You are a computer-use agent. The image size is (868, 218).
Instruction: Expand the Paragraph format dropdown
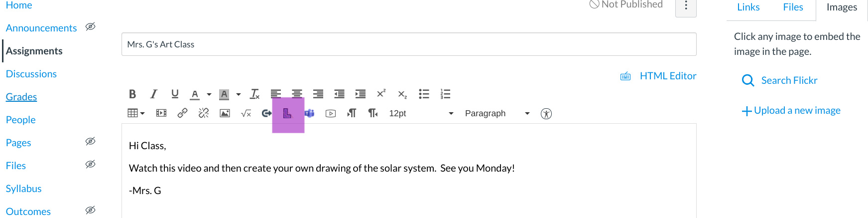[x=497, y=113]
